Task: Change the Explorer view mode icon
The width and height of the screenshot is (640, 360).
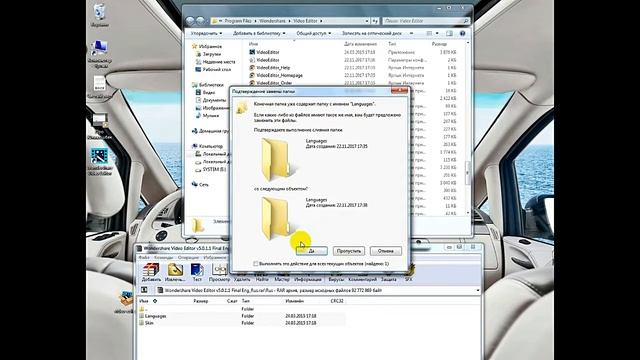Action: click(429, 33)
